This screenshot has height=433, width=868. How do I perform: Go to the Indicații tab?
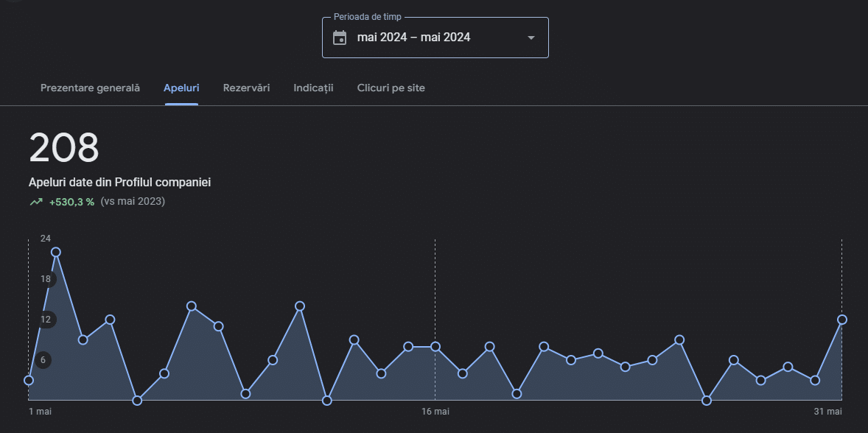[313, 88]
